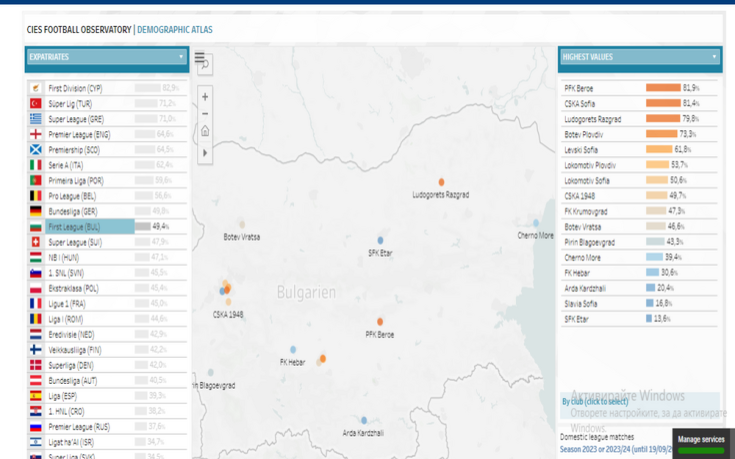Image resolution: width=735 pixels, height=459 pixels.
Task: Click the Bulgaria flag icon
Action: [36, 226]
